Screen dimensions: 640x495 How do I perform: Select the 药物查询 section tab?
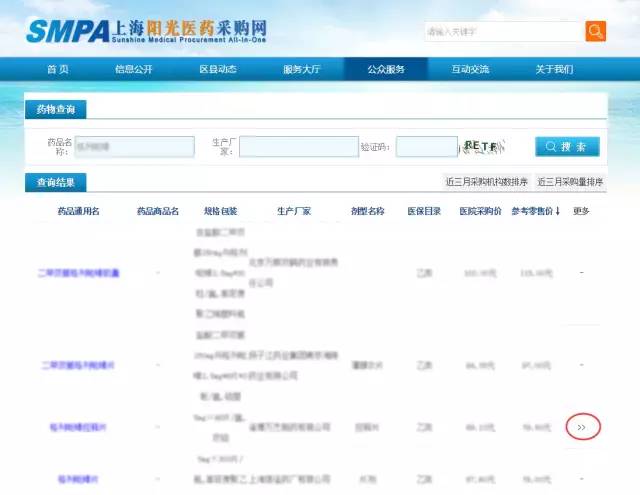point(56,108)
